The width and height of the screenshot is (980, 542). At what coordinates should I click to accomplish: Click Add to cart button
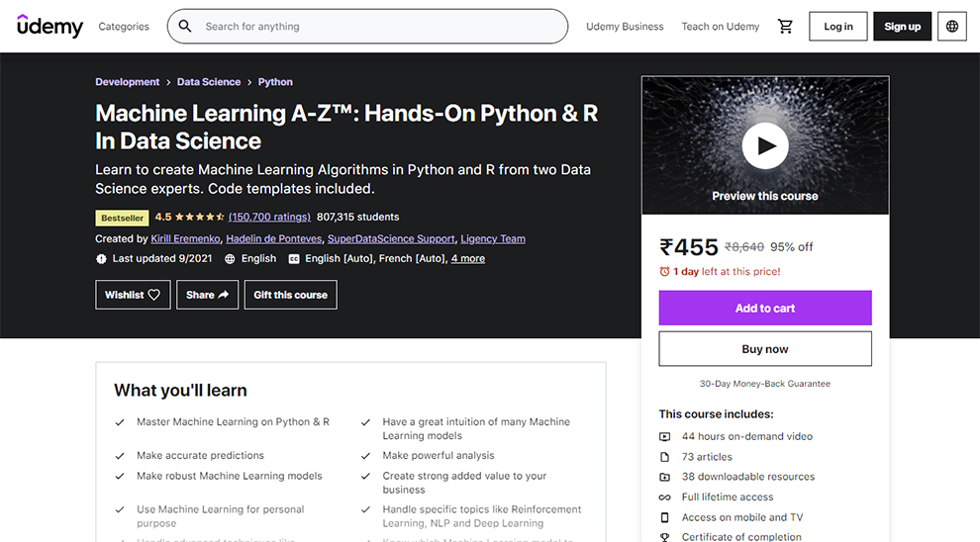pyautogui.click(x=765, y=308)
